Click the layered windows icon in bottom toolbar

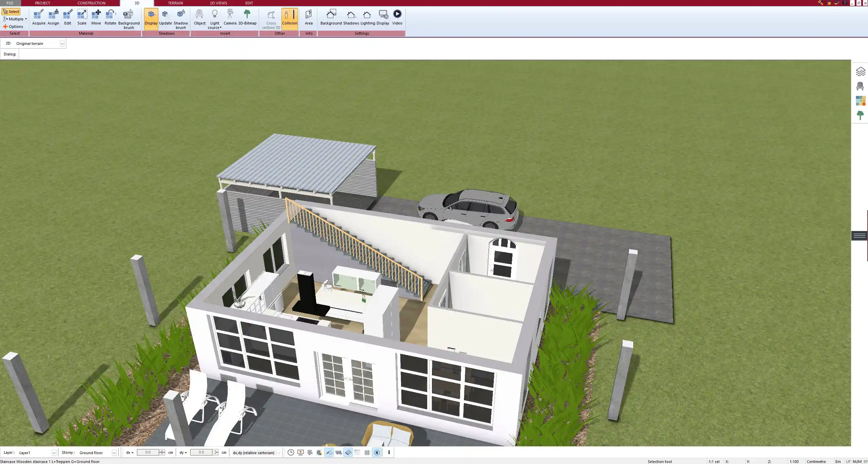point(319,452)
